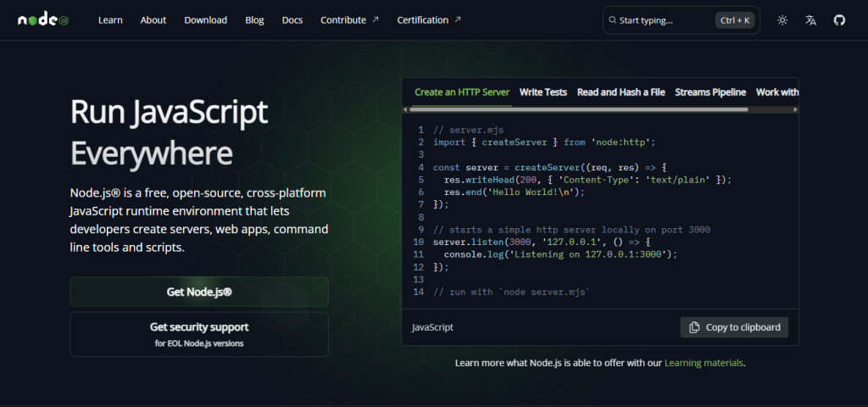The height and width of the screenshot is (407, 868).
Task: Open the GitHub repository icon
Action: 839,20
